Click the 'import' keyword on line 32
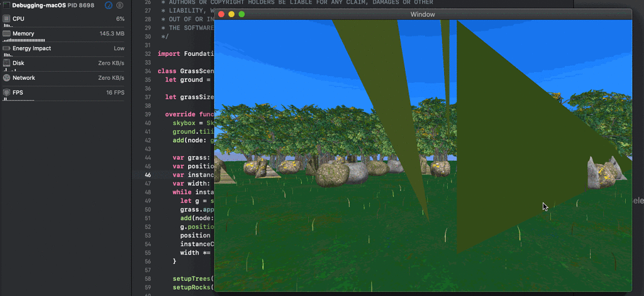 pyautogui.click(x=169, y=54)
